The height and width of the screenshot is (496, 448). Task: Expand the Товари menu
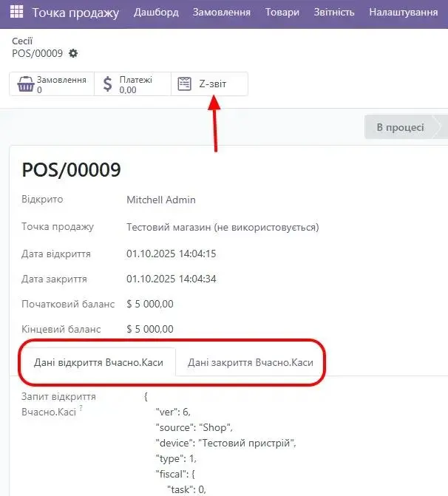coord(283,13)
